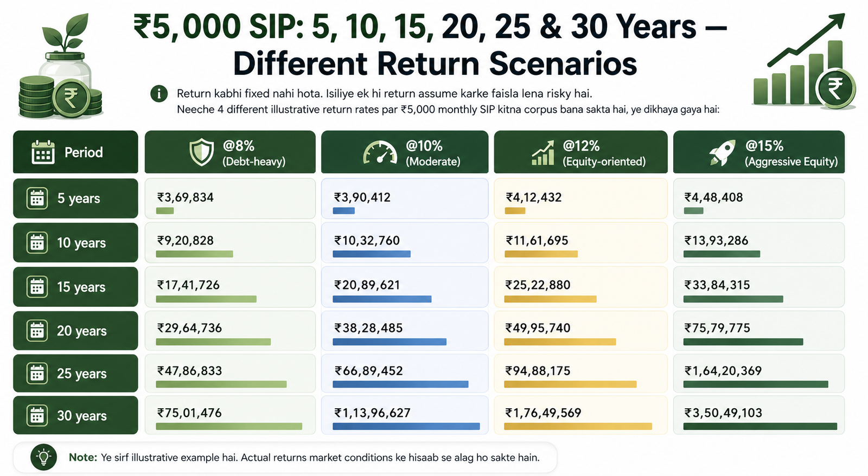Click the info icon beside return disclaimer
The image size is (868, 476).
click(159, 94)
